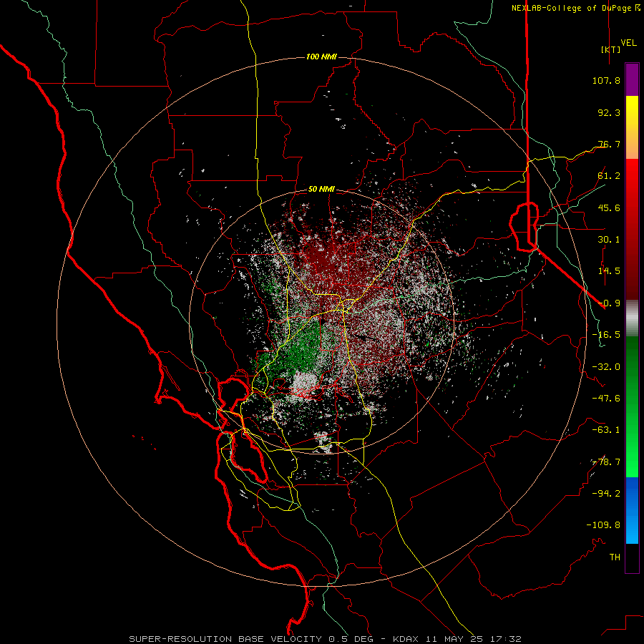644x644 pixels.
Task: Click the 30.1 legend value
Action: (609, 240)
